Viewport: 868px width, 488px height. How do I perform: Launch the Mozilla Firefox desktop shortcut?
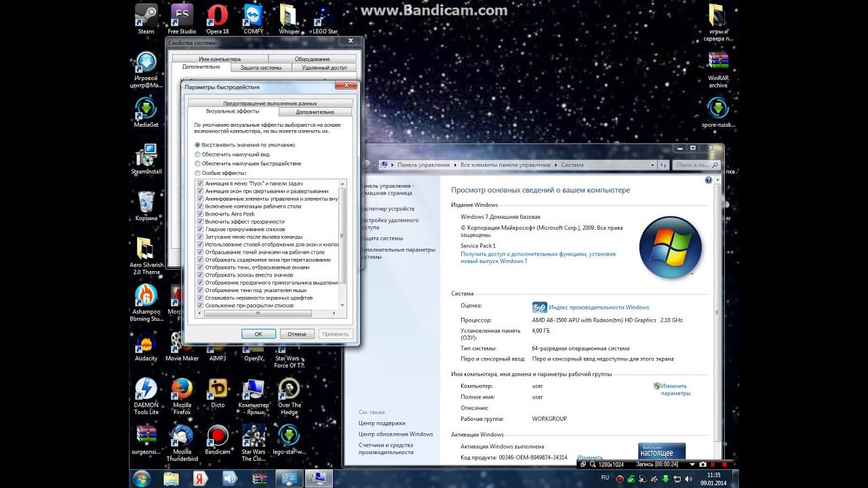[182, 394]
